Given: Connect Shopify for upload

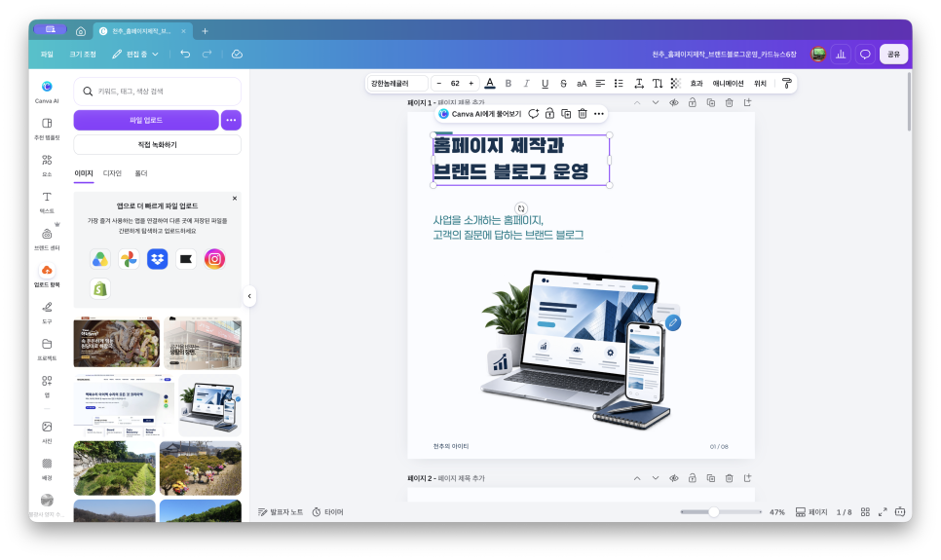Looking at the screenshot, I should (100, 288).
